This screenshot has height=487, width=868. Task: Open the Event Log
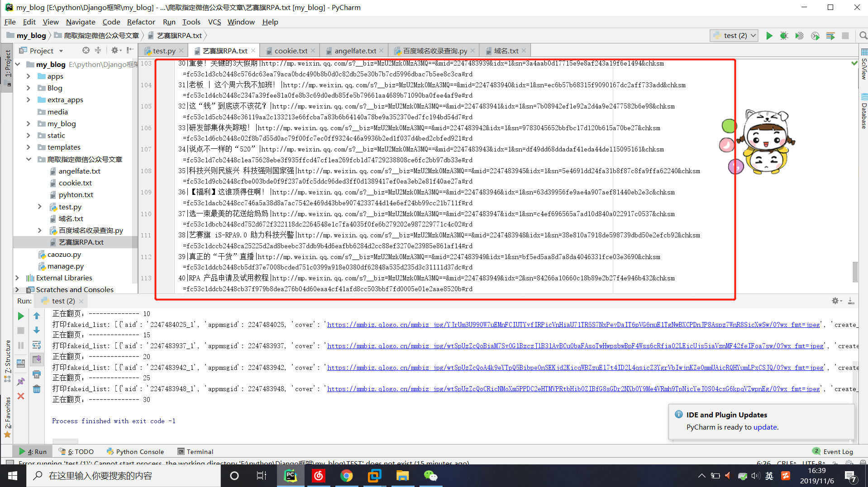[833, 451]
